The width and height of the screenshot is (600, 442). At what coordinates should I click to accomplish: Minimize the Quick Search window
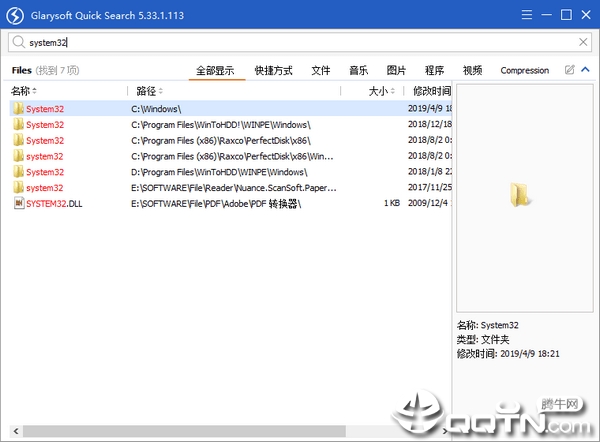point(546,15)
